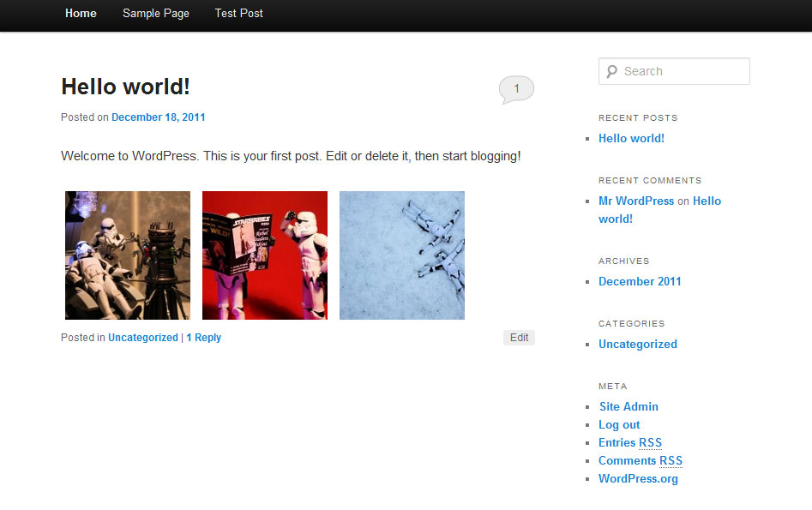Click the Welcome to WordPress post text
The image size is (812, 510).
coord(291,156)
